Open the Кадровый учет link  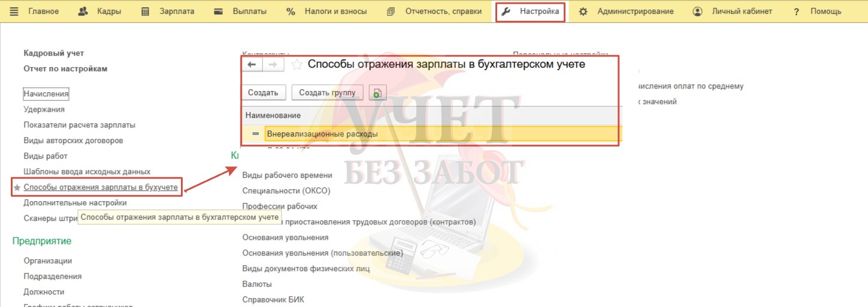[x=54, y=53]
